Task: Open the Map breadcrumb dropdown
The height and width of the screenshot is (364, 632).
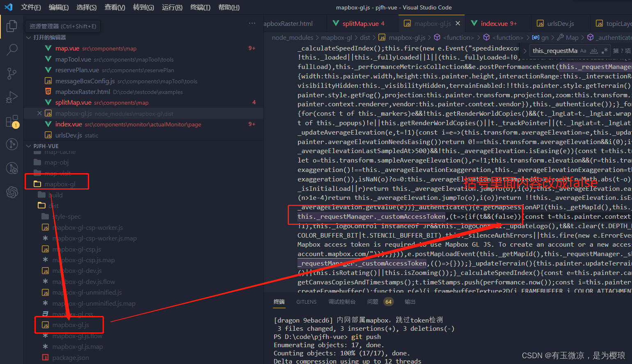Action: pos(568,38)
